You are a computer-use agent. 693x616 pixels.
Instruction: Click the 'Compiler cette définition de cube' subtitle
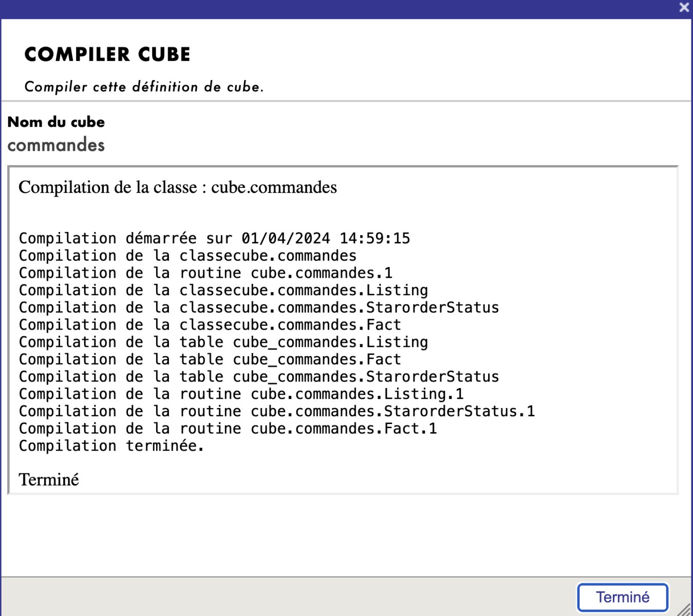[144, 87]
